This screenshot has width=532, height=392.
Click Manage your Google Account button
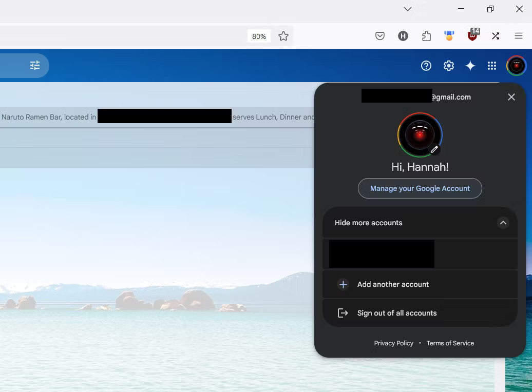pos(420,188)
